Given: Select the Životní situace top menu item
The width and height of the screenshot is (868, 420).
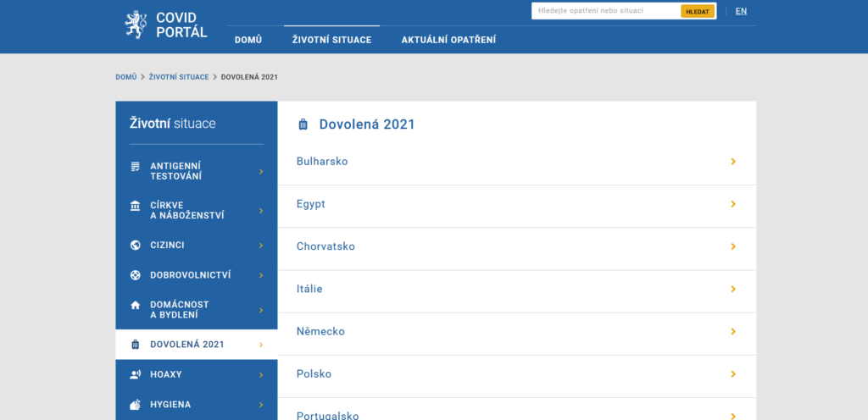Looking at the screenshot, I should (x=331, y=40).
